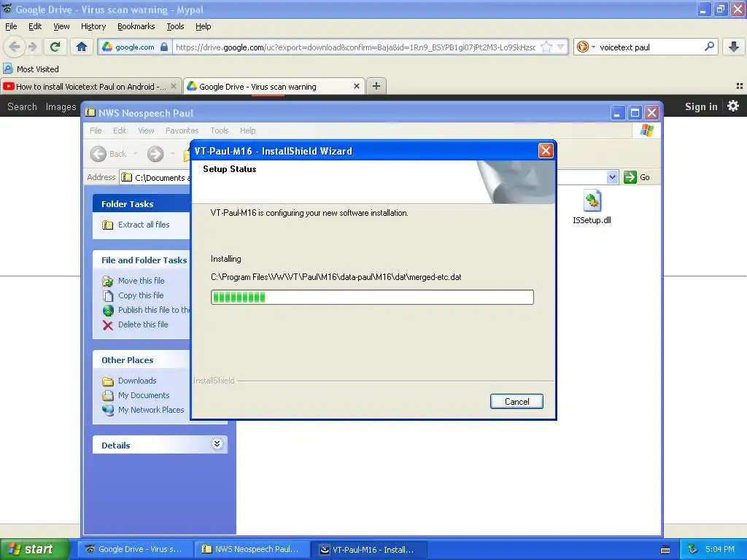Close the InstallShield Wizard dialog
The width and height of the screenshot is (747, 560).
point(546,151)
